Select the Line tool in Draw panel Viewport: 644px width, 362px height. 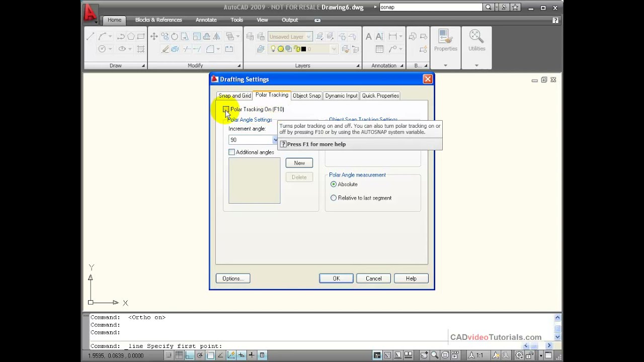coord(91,37)
